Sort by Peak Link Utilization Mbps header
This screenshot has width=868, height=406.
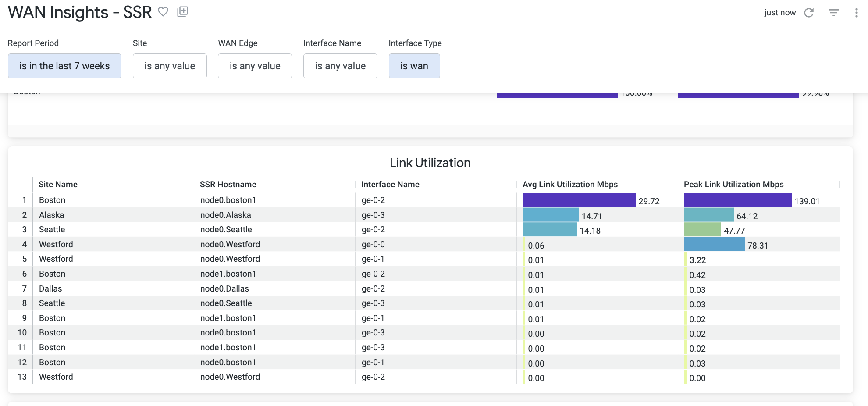(733, 185)
